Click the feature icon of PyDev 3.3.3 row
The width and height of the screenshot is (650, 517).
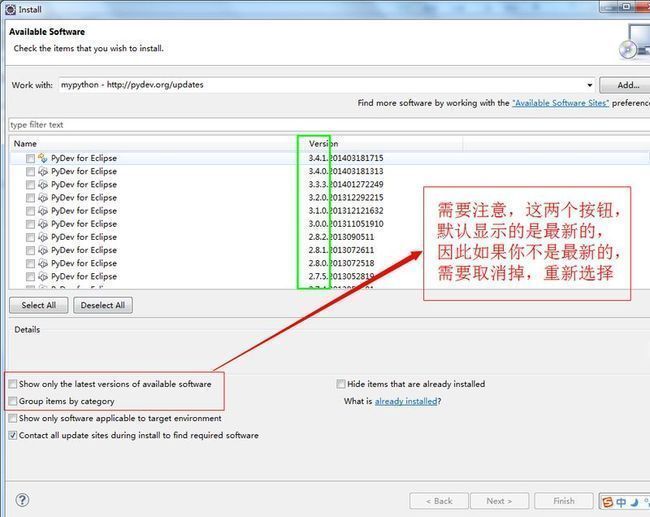(43, 184)
